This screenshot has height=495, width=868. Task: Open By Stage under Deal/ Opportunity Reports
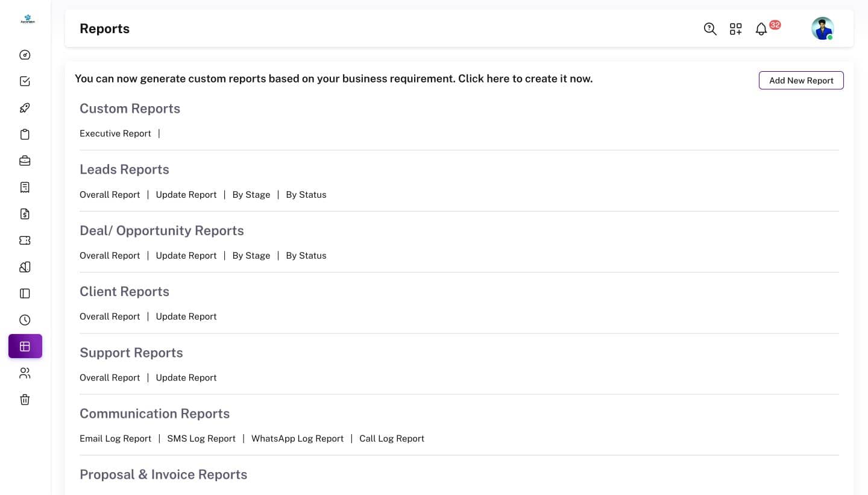251,256
